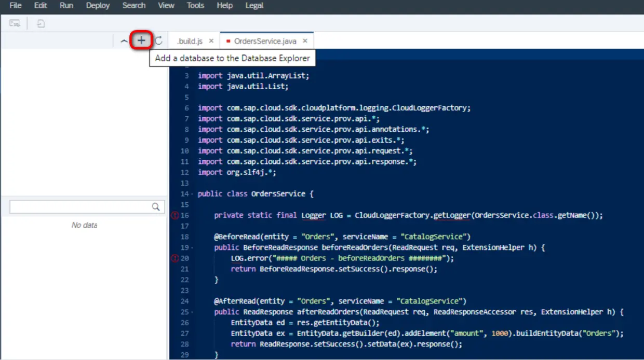Fold the class block at line 14

[193, 194]
